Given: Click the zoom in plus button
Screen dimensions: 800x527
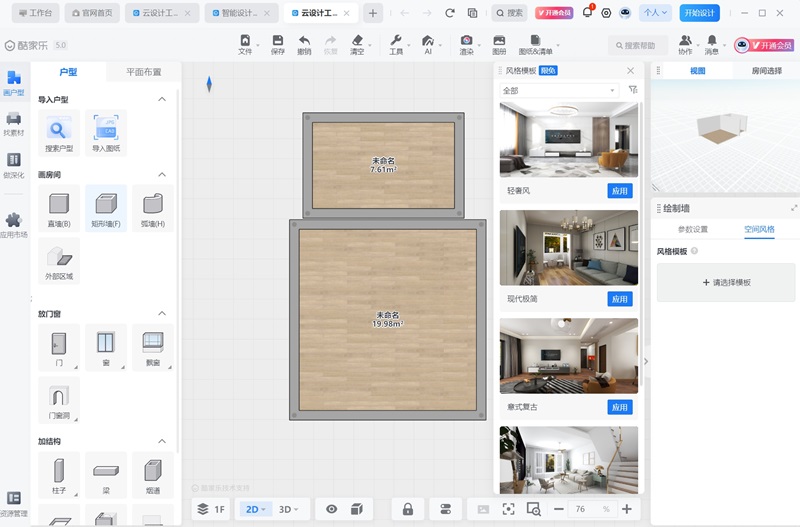Looking at the screenshot, I should (626, 509).
